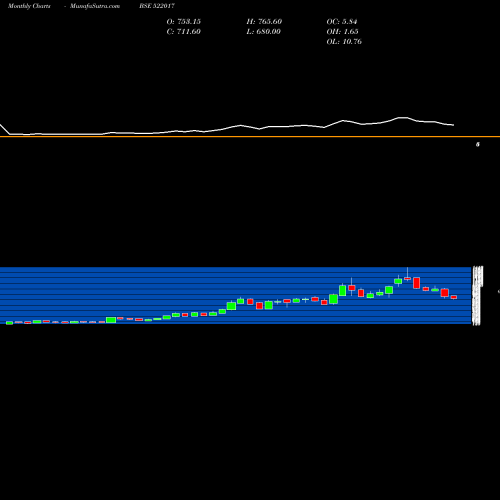The height and width of the screenshot is (500, 500).
Task: Select the open value 'O: 753.15'
Action: pyautogui.click(x=184, y=22)
